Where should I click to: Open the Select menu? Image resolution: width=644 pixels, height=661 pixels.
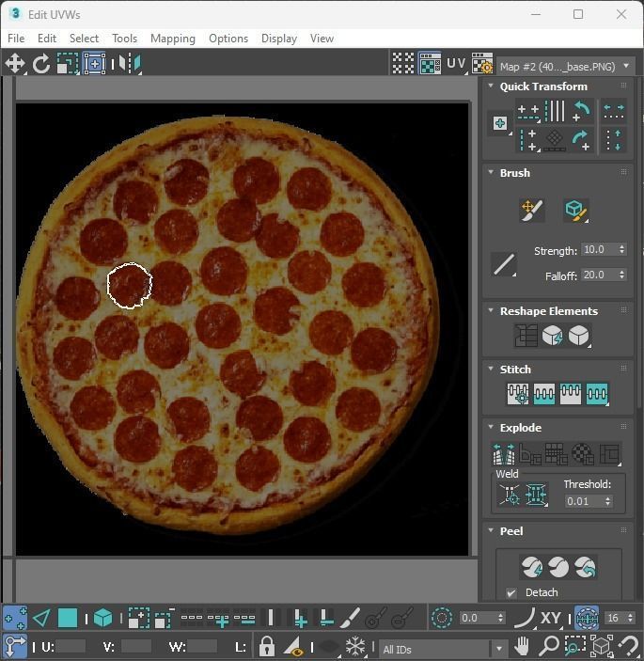84,39
